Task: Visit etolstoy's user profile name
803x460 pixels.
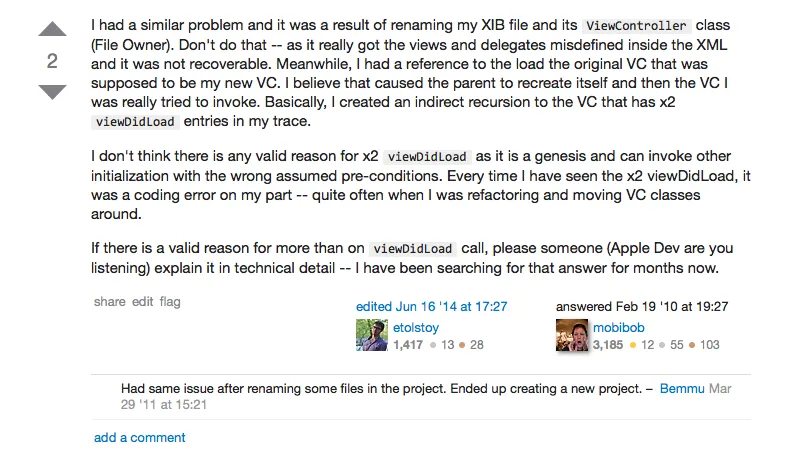Action: click(416, 327)
